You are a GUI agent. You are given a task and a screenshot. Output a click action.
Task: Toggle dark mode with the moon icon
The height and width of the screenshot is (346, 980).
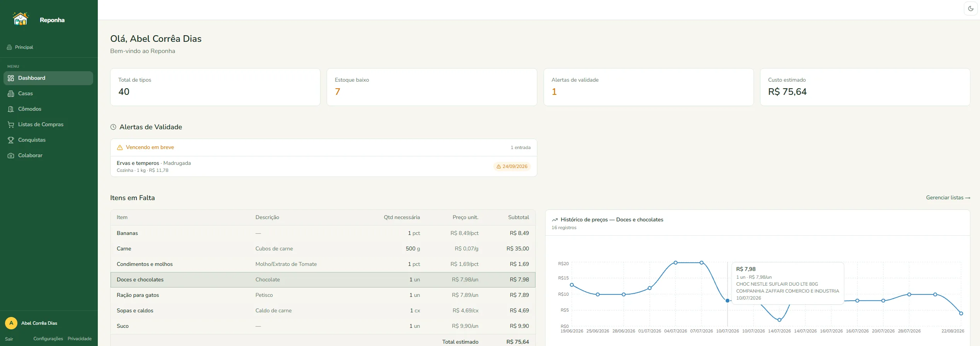click(x=971, y=9)
